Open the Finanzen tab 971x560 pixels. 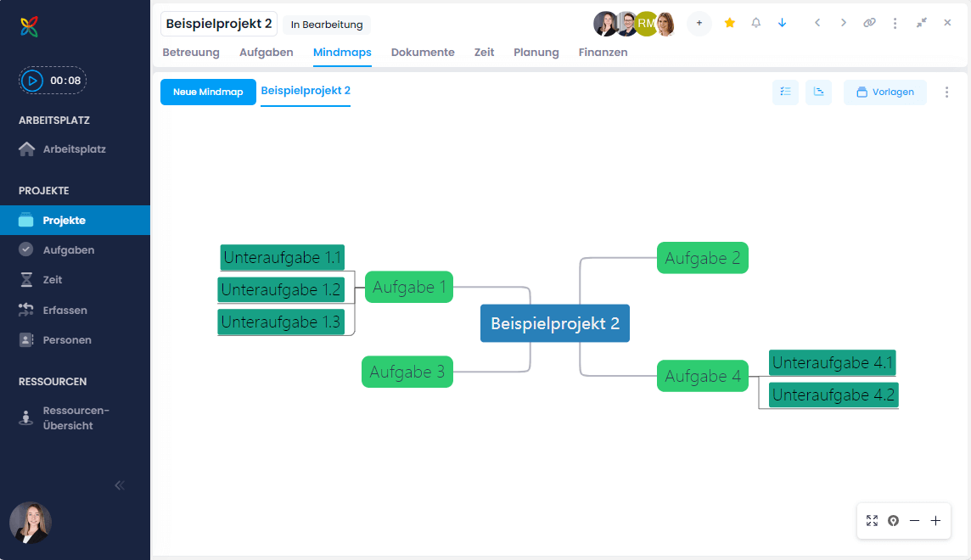(x=603, y=52)
